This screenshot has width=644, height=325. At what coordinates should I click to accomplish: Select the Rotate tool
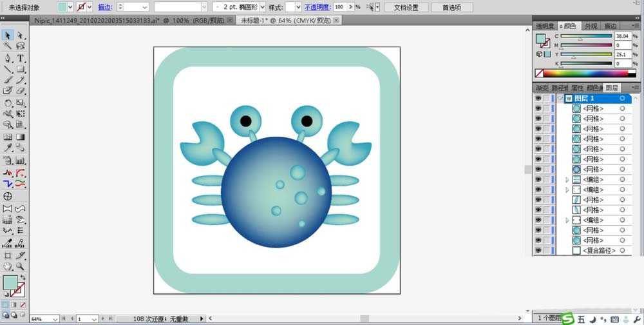[x=8, y=103]
